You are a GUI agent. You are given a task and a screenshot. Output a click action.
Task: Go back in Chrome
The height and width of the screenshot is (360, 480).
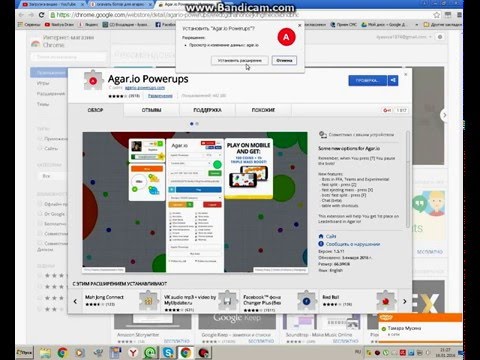coord(21,15)
